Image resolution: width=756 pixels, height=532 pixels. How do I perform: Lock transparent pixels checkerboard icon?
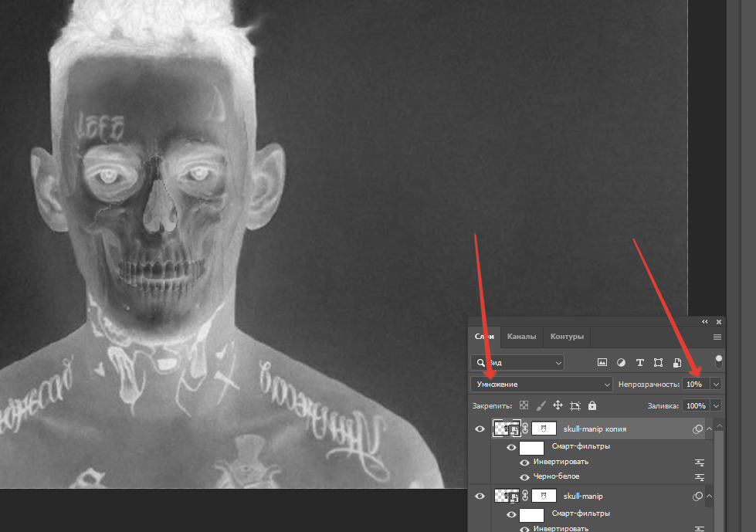click(524, 405)
